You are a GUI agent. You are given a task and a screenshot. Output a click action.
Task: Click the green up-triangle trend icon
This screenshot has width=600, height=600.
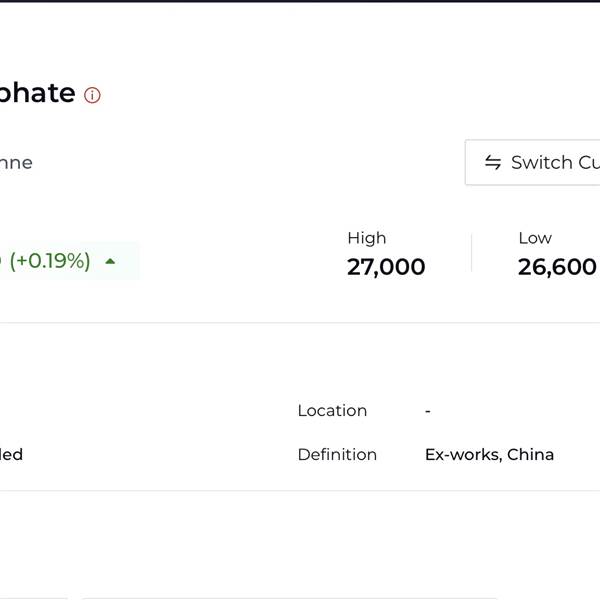click(x=110, y=261)
